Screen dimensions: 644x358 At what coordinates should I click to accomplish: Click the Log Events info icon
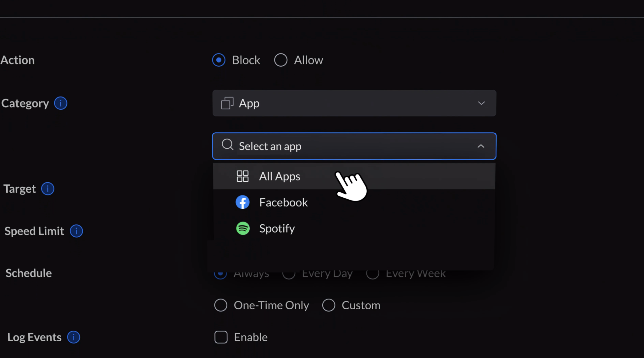74,337
